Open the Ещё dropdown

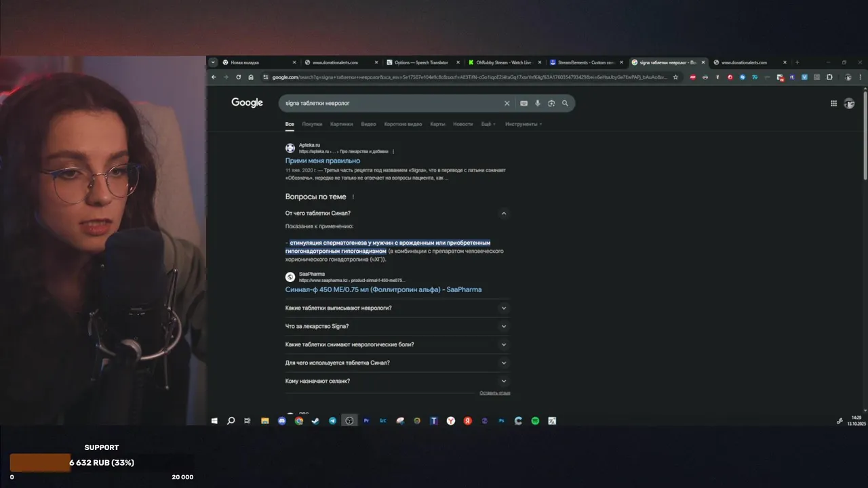pyautogui.click(x=488, y=124)
